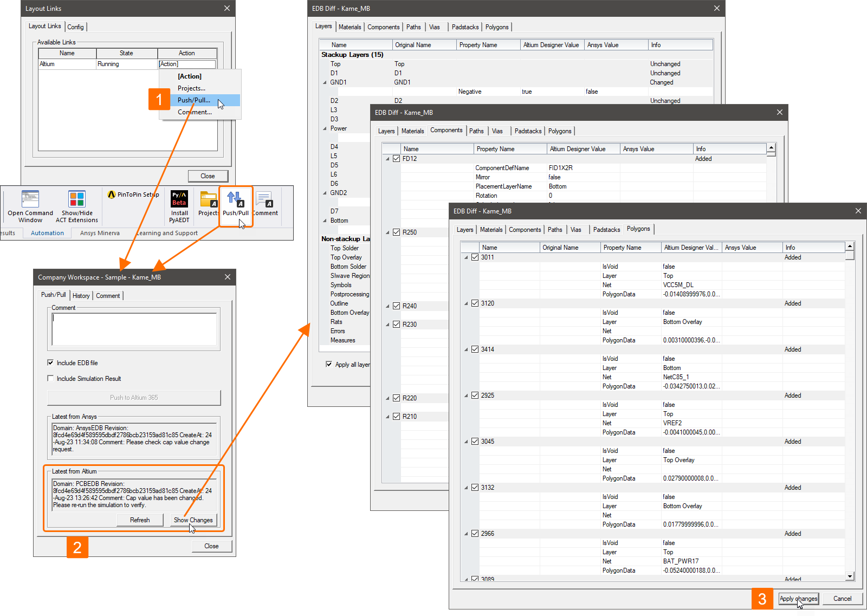Click the BAT_PWR17 net value
The image size is (867, 616).
681,561
